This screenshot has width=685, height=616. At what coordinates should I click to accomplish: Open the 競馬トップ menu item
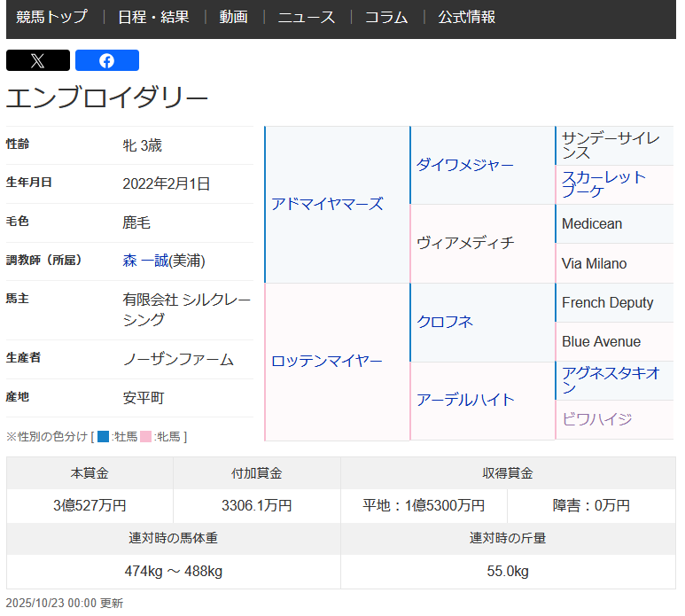pyautogui.click(x=51, y=17)
